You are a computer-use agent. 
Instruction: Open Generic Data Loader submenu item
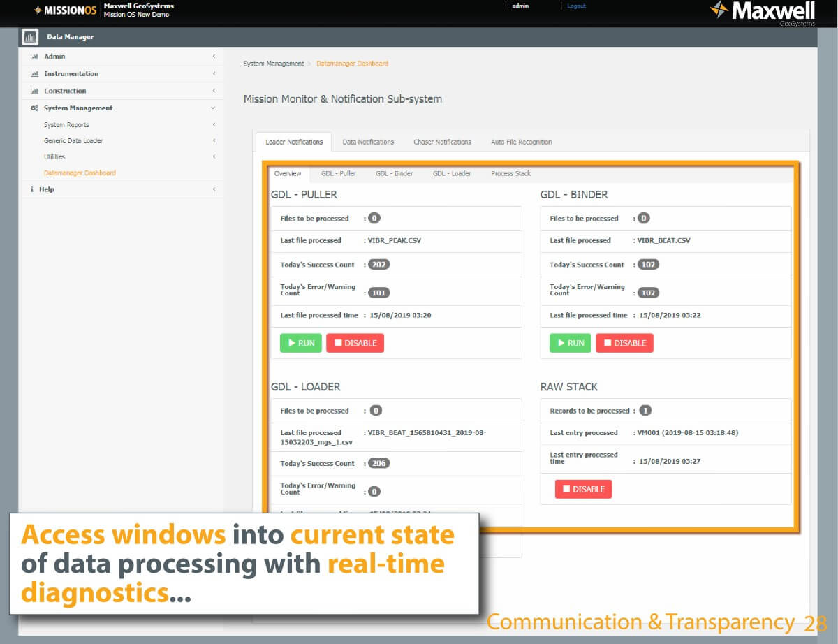73,141
